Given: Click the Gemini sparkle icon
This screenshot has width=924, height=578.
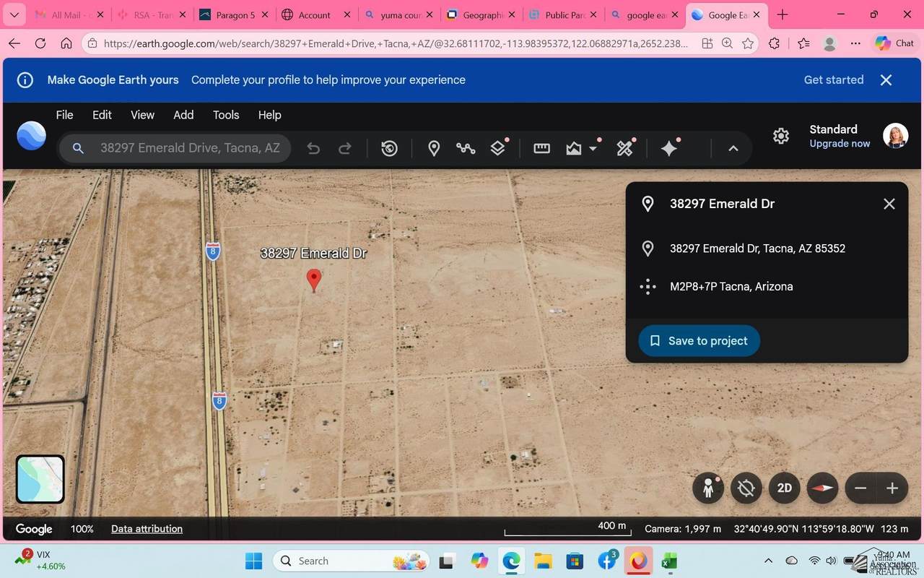Looking at the screenshot, I should (x=669, y=149).
